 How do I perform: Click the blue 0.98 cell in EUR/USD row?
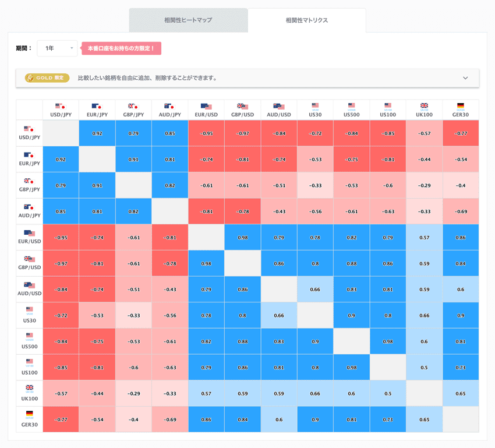tap(242, 237)
